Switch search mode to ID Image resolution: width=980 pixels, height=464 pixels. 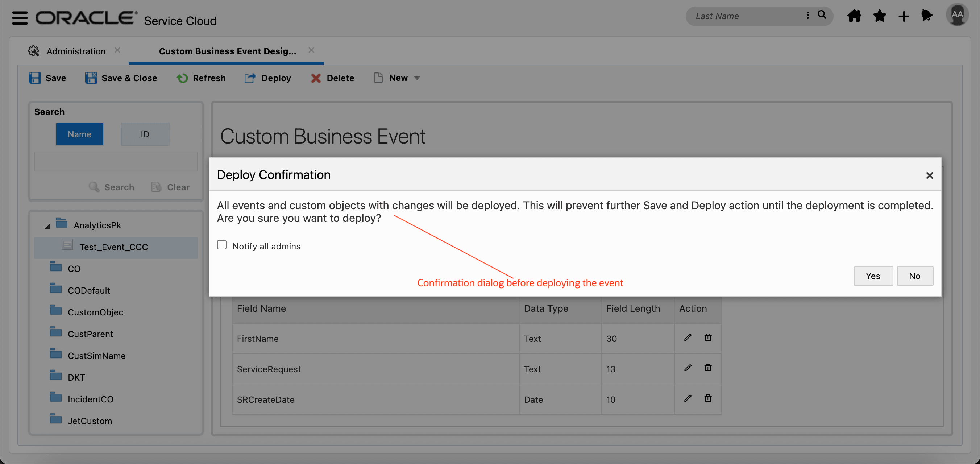145,134
